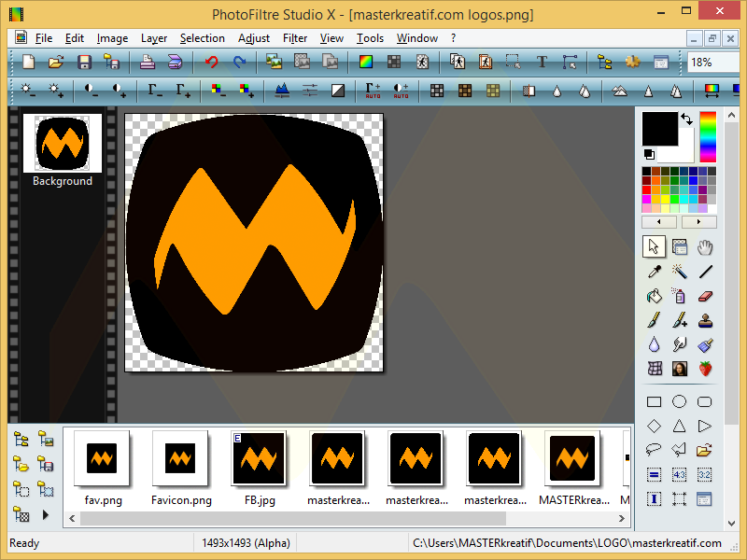The height and width of the screenshot is (560, 747).
Task: Open the Filter menu
Action: (295, 38)
